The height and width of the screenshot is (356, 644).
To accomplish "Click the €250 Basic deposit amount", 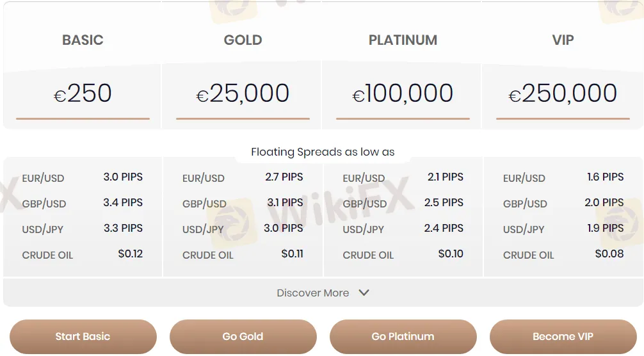I will pos(83,93).
